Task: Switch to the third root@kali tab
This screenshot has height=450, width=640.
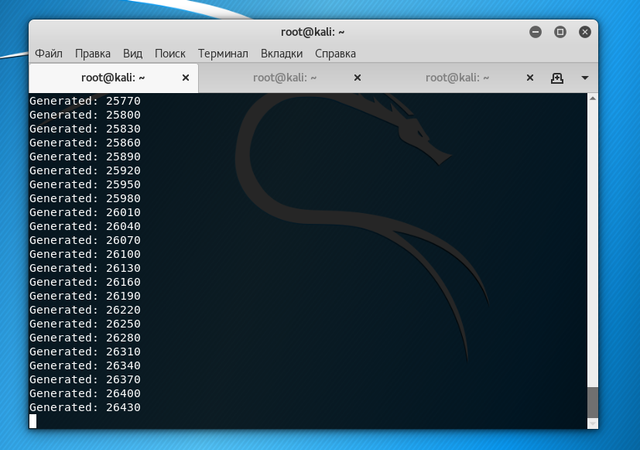Action: pyautogui.click(x=457, y=78)
